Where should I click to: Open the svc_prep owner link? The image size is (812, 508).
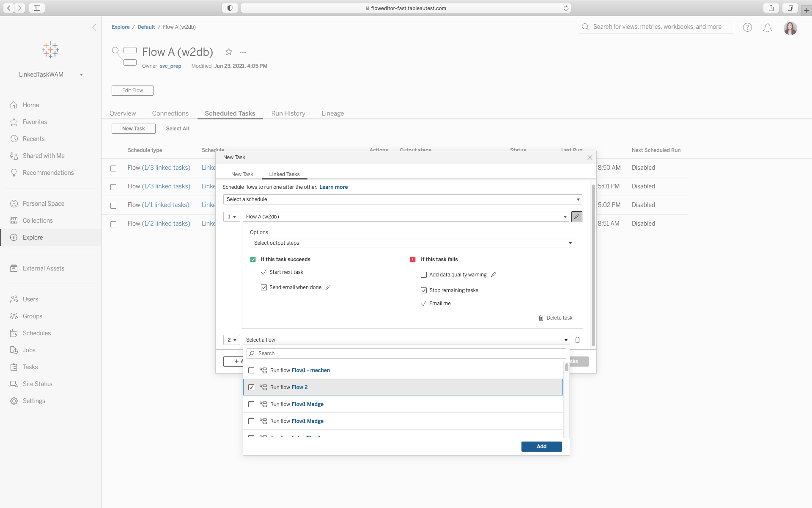(x=170, y=66)
